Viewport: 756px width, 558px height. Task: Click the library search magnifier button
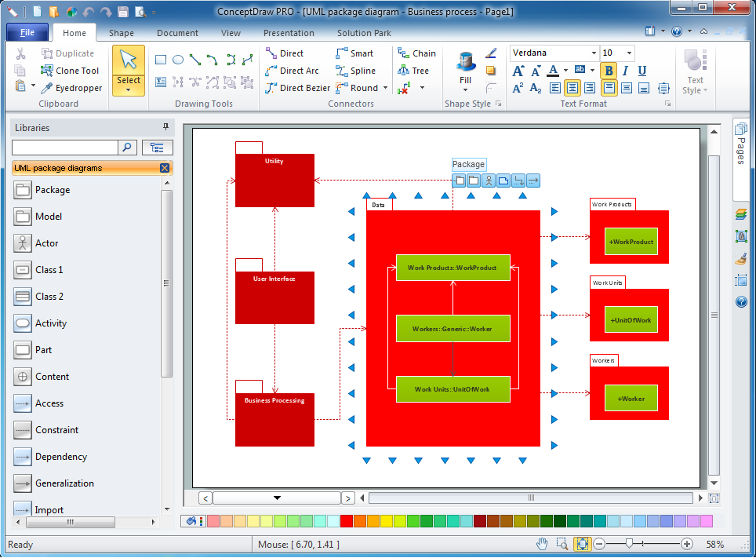[127, 148]
